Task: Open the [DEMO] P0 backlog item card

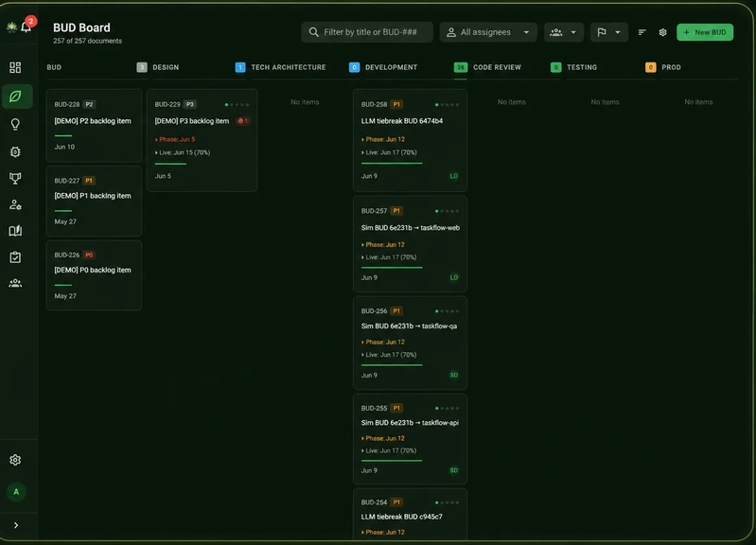Action: click(x=94, y=275)
